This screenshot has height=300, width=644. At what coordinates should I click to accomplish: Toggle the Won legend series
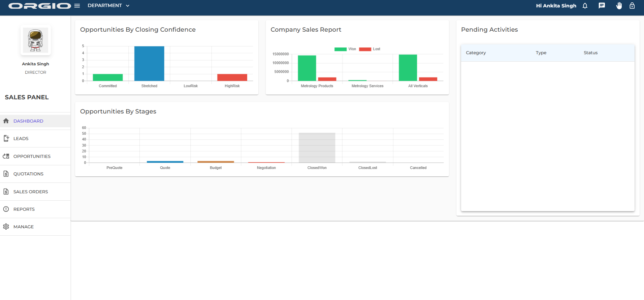(345, 49)
